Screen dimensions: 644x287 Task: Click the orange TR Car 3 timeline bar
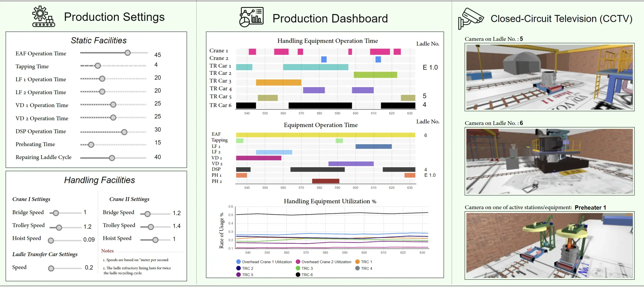(x=278, y=82)
